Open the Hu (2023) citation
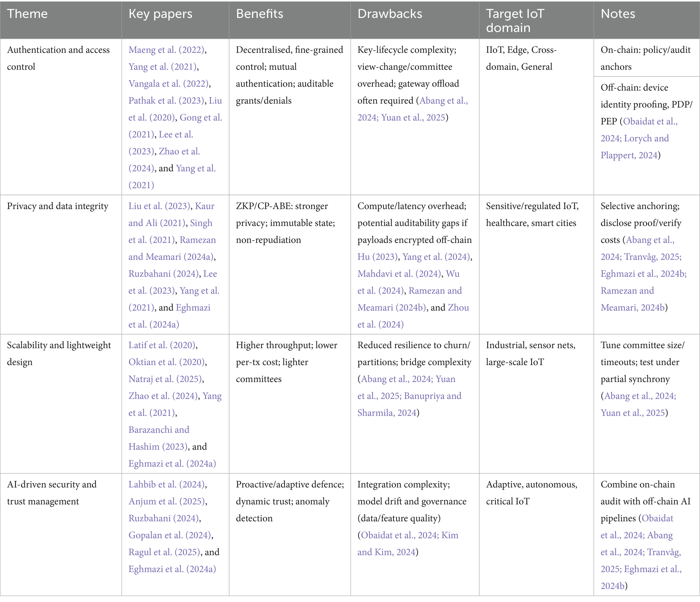 pos(377,257)
